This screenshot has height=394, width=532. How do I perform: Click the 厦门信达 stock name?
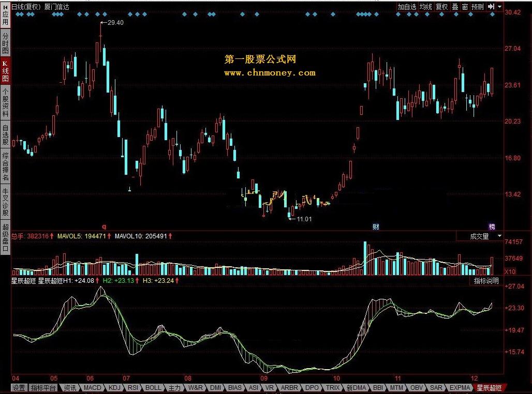[x=56, y=7]
